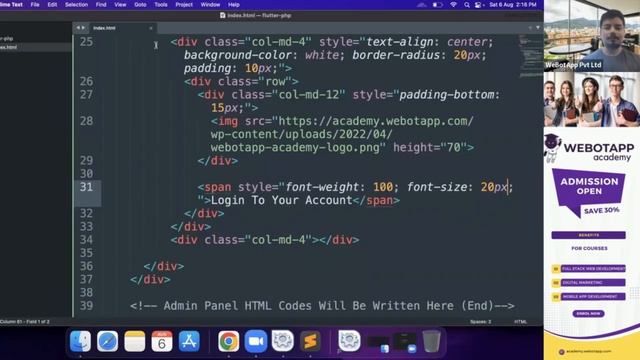Open the Edit menu

click(52, 5)
